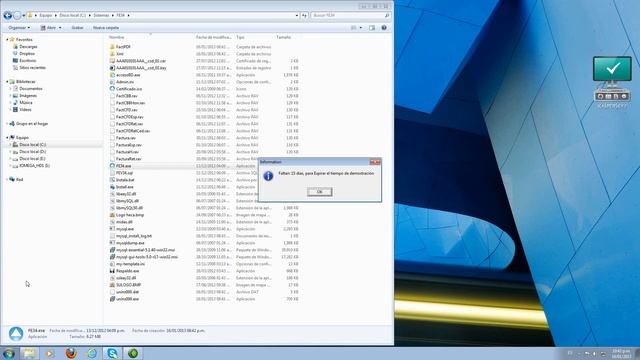Select the FactPDF folder icon
This screenshot has height=360, width=640.
click(x=112, y=47)
